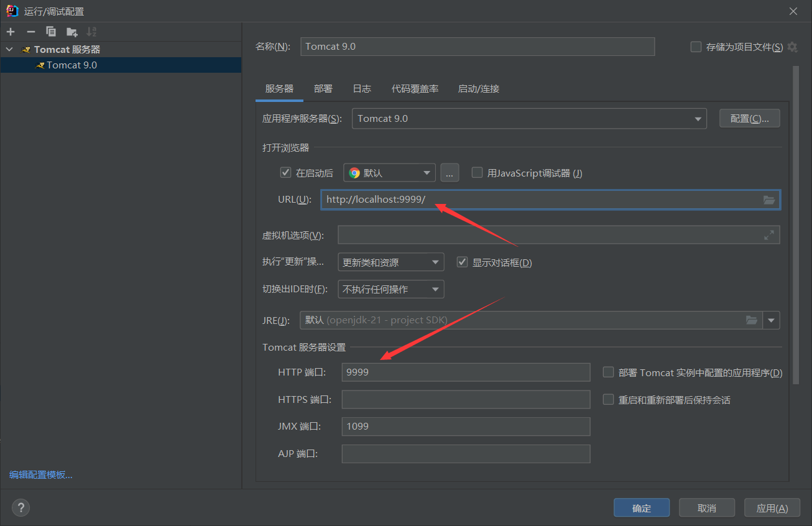This screenshot has width=812, height=526.
Task: Enable 重启和重新部署后保持会话 checkbox
Action: point(609,400)
